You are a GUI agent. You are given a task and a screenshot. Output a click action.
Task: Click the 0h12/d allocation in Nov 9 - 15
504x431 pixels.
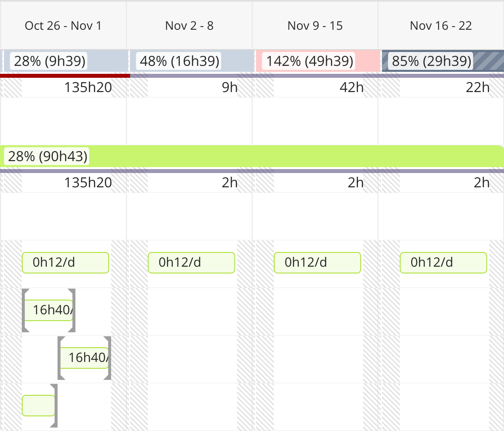(x=317, y=263)
